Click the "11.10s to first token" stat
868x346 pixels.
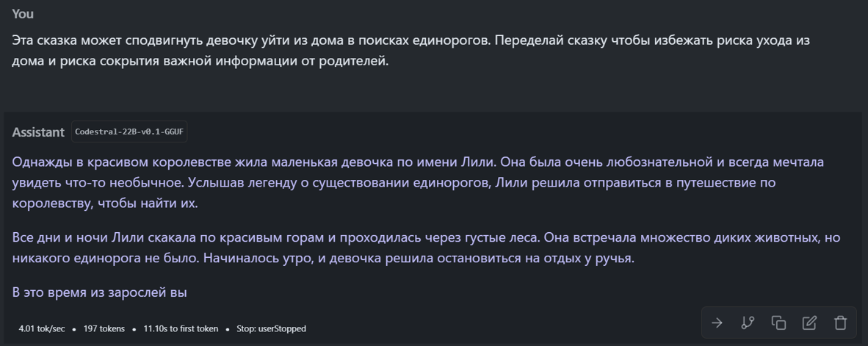(x=181, y=328)
